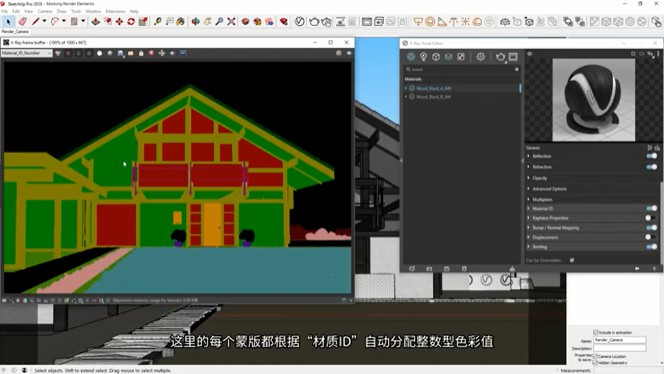Open the Camera menu
This screenshot has width=664, height=374.
pos(45,11)
